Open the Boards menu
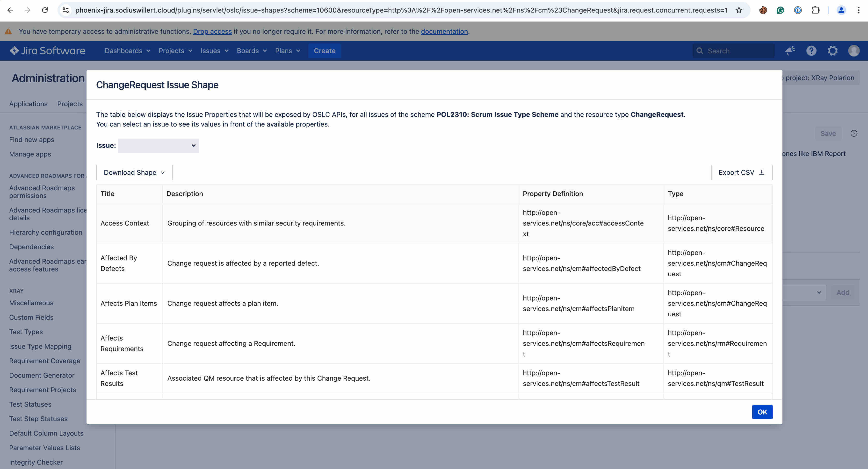The height and width of the screenshot is (469, 868). coord(252,51)
